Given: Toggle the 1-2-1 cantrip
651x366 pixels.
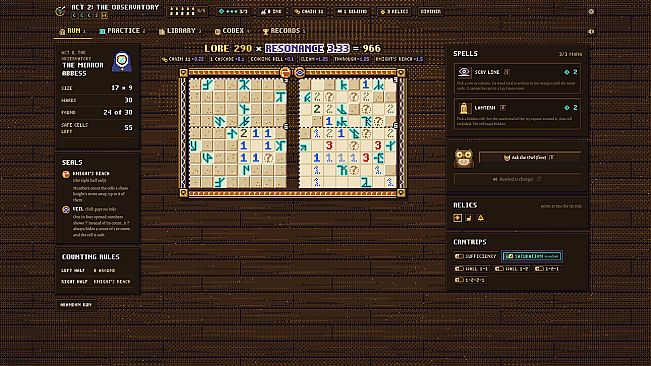Looking at the screenshot, I should (x=547, y=269).
